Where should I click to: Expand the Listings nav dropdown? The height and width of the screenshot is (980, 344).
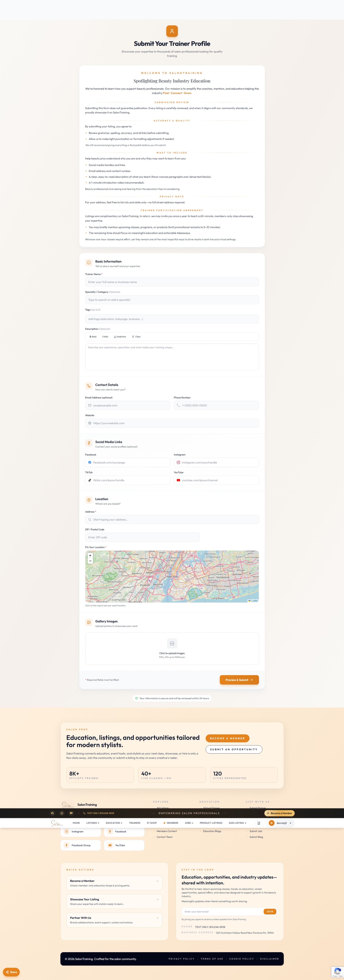tap(93, 823)
